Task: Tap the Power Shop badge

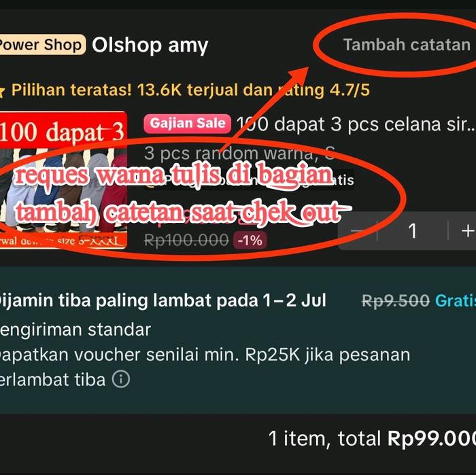Action: (42, 45)
